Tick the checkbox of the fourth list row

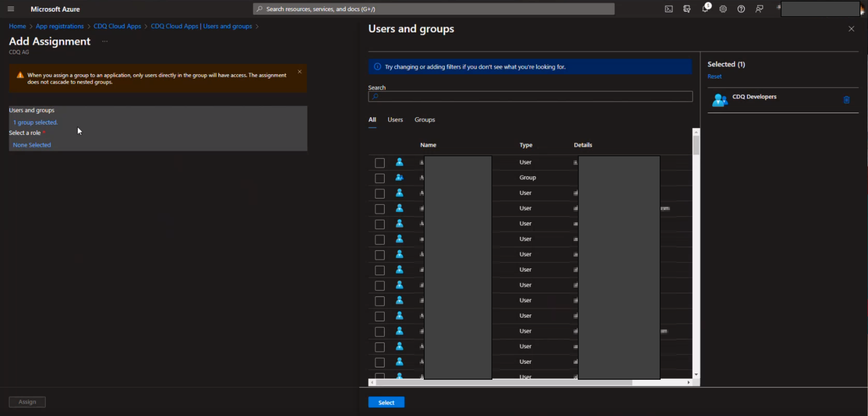pyautogui.click(x=380, y=209)
